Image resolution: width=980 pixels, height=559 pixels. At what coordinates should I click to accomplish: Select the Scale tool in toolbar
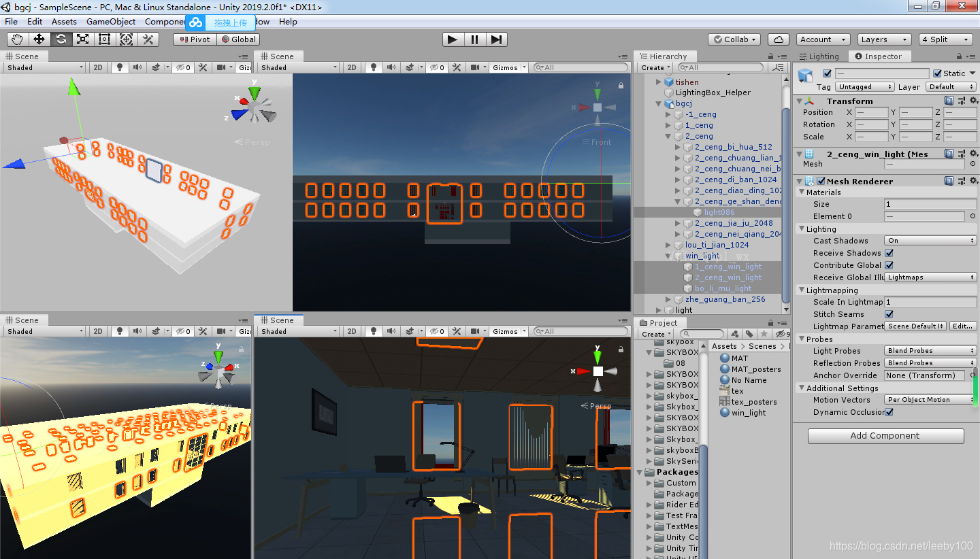[x=82, y=39]
